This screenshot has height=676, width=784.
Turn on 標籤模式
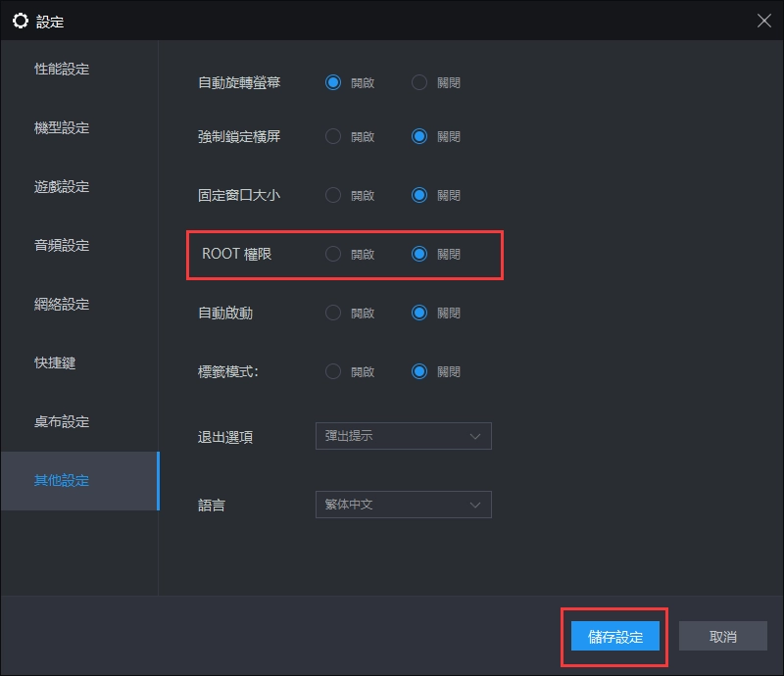333,371
